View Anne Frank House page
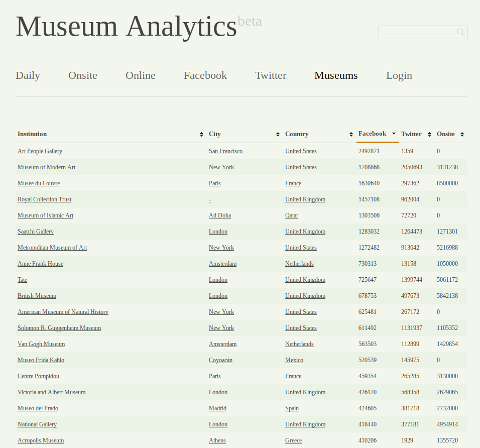 click(40, 264)
